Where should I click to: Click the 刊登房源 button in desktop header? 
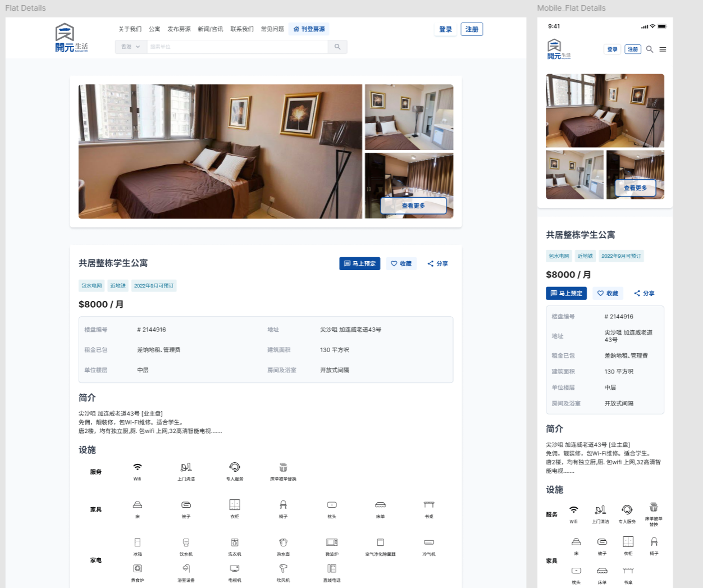[309, 29]
